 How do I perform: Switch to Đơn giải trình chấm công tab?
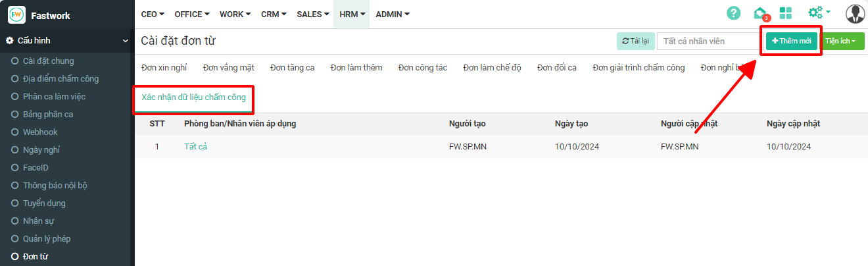coord(638,68)
